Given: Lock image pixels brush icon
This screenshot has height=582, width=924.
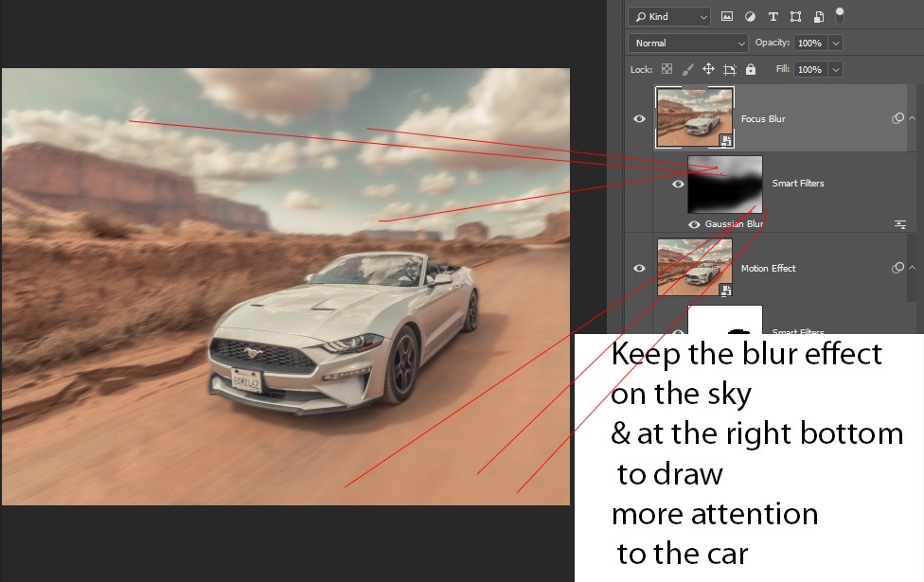Looking at the screenshot, I should coord(688,70).
